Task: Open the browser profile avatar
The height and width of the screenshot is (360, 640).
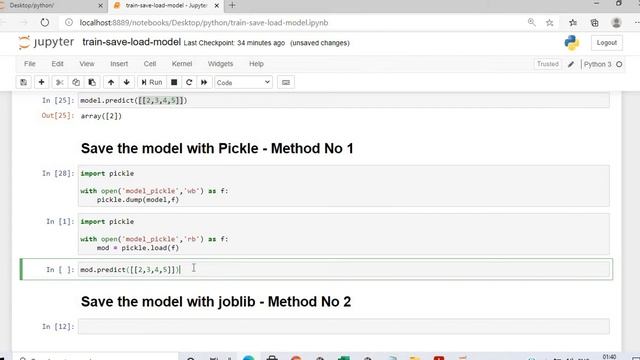Action: 616,23
